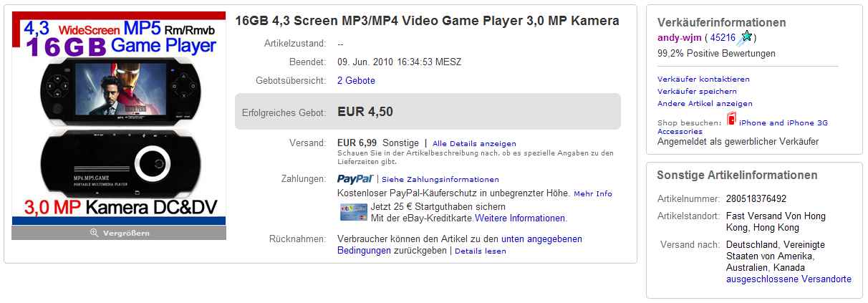
Task: Visit iPhone and iPhone 3G Accessories shop
Action: click(743, 127)
